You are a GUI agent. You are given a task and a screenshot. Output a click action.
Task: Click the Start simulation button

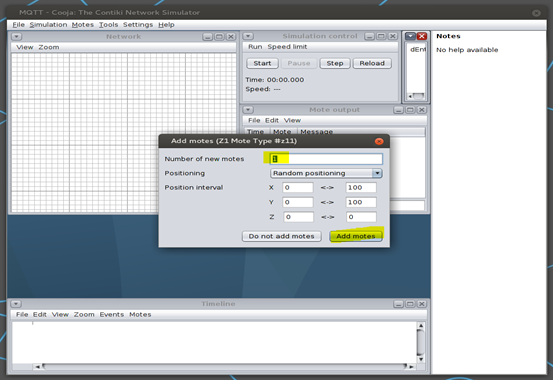click(x=262, y=63)
